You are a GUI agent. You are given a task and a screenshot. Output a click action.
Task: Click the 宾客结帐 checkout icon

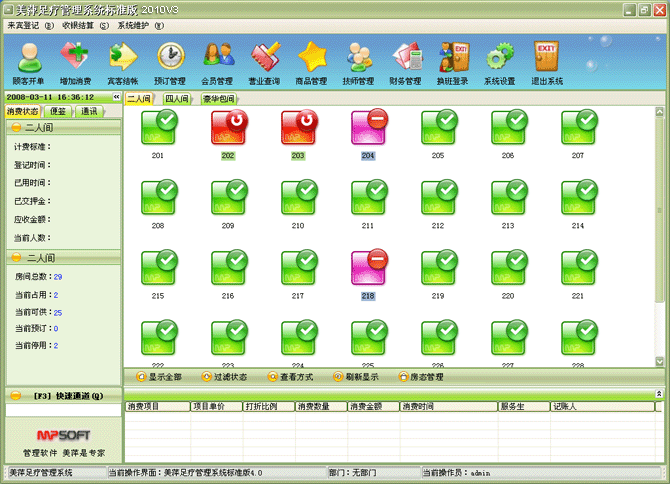pyautogui.click(x=122, y=61)
